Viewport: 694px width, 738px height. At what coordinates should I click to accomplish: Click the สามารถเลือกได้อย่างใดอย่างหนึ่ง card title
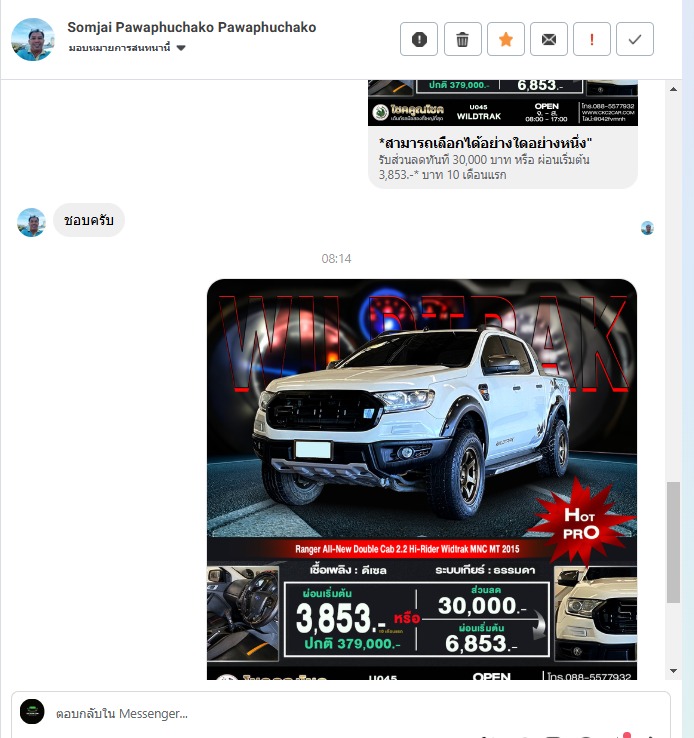486,143
